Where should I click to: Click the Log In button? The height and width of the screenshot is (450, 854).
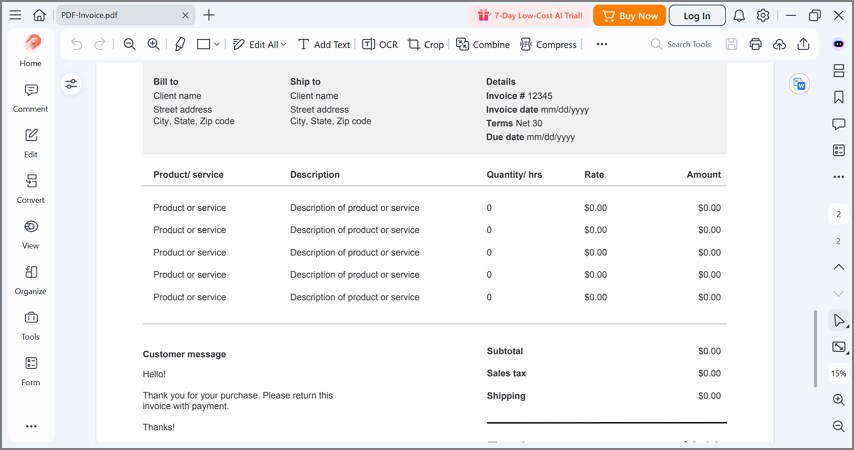[697, 16]
